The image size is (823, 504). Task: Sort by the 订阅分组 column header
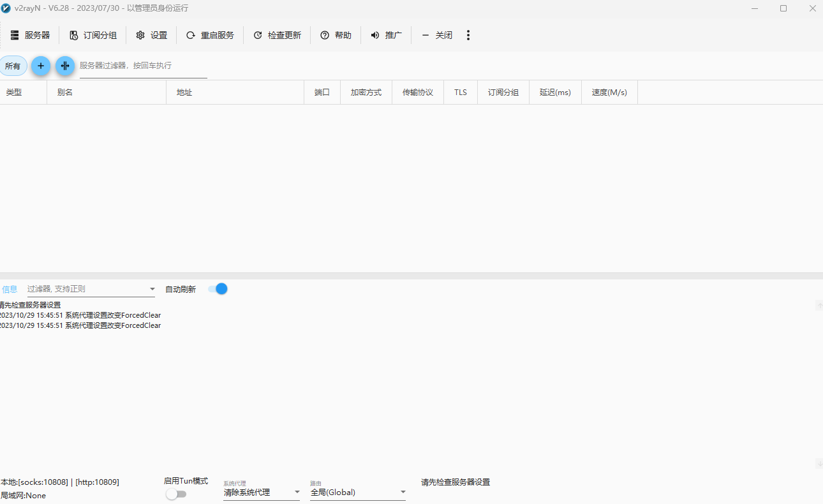coord(503,93)
